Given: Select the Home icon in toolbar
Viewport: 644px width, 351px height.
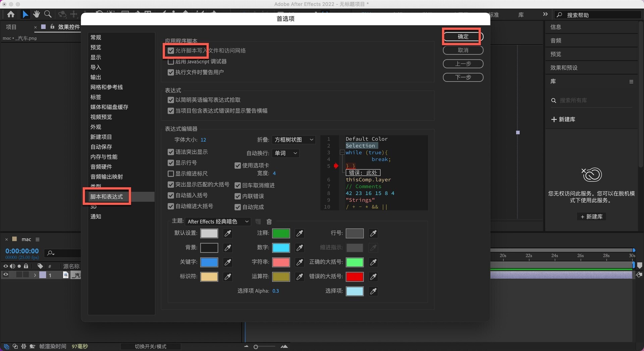Looking at the screenshot, I should click(x=11, y=14).
